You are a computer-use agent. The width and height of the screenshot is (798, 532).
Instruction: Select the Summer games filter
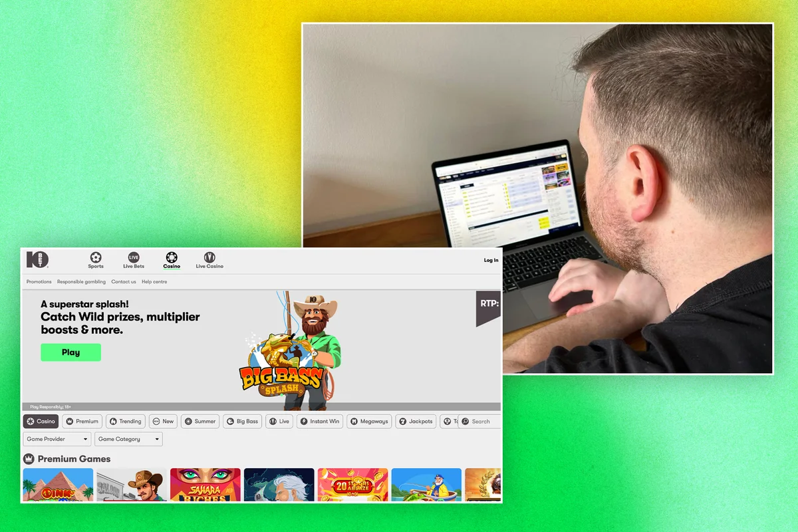pyautogui.click(x=200, y=421)
